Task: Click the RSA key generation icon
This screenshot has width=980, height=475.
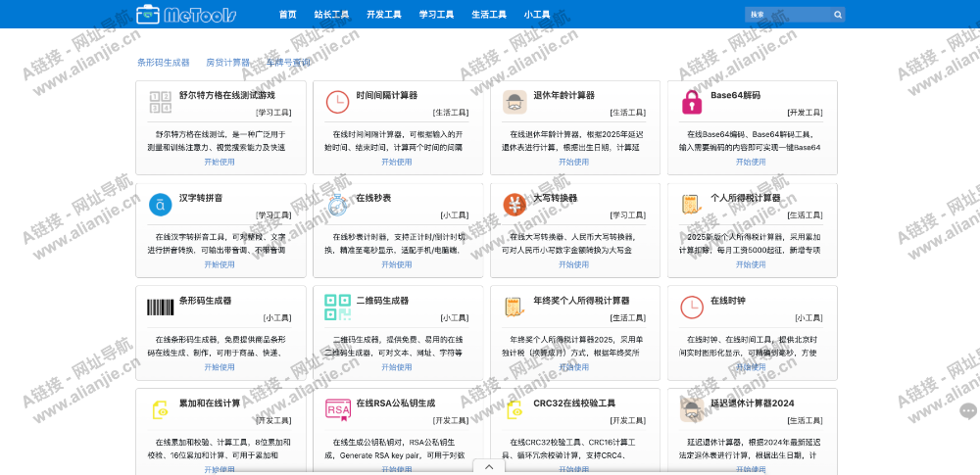Action: click(x=337, y=410)
